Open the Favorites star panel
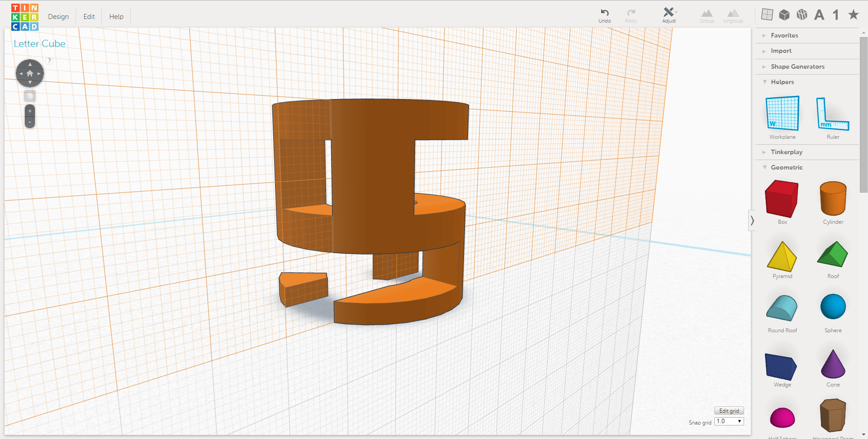The height and width of the screenshot is (439, 868). [x=853, y=14]
